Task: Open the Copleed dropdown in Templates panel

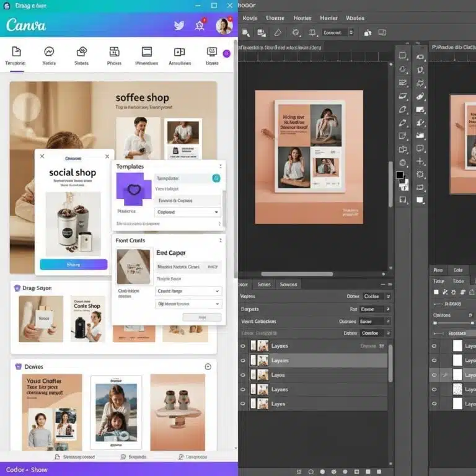Action: (188, 212)
